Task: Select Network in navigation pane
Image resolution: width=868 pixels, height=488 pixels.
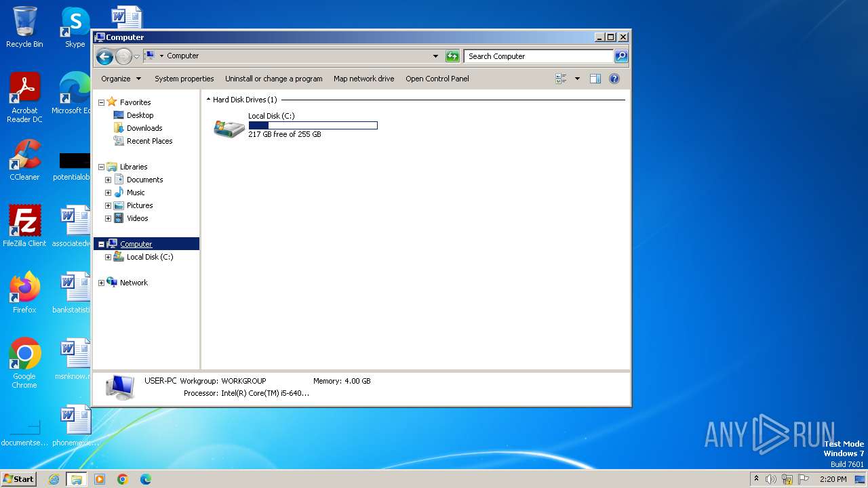Action: (x=134, y=283)
